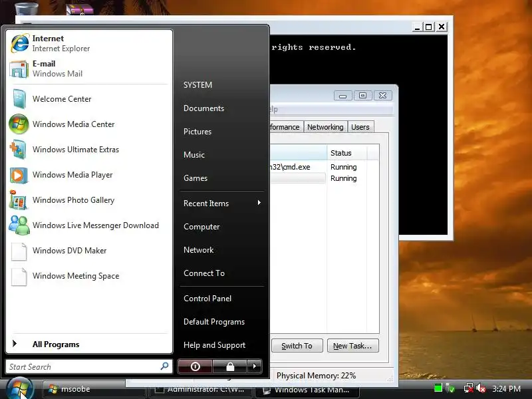Click the green Task Manager CPU tray icon
The width and height of the screenshot is (532, 399).
coord(438,388)
